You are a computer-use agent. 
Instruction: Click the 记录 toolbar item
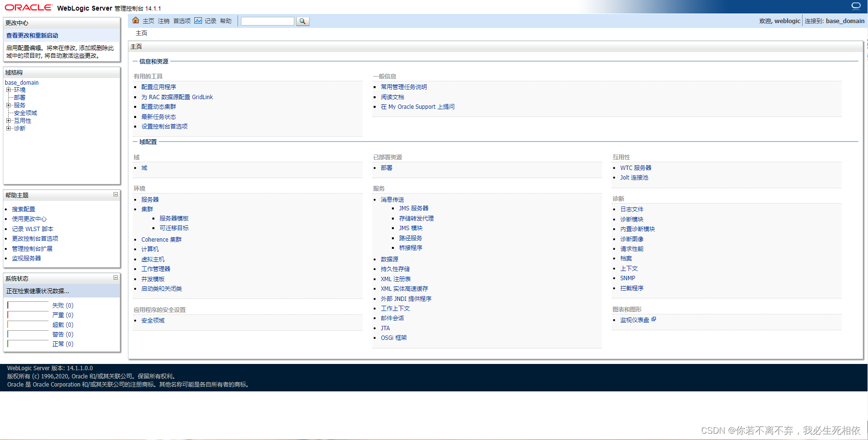click(x=211, y=21)
